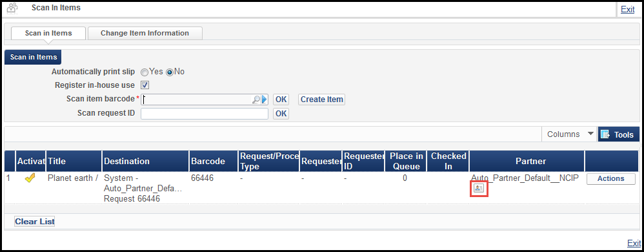Click Auto_Partner_Default__NCIP partner text
Image resolution: width=644 pixels, height=252 pixels.
pyautogui.click(x=525, y=178)
